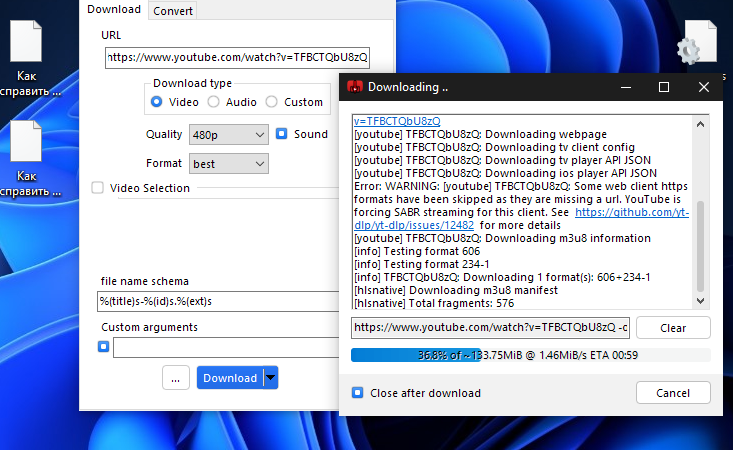Select the gear settings file on desktop
Image resolution: width=733 pixels, height=450 pixels.
click(697, 44)
